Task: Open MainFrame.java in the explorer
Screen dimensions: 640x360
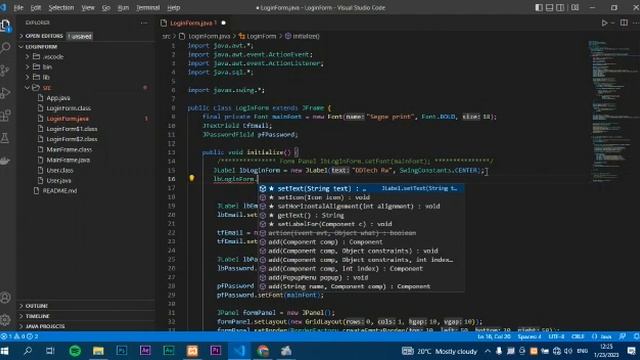Action: click(x=68, y=160)
